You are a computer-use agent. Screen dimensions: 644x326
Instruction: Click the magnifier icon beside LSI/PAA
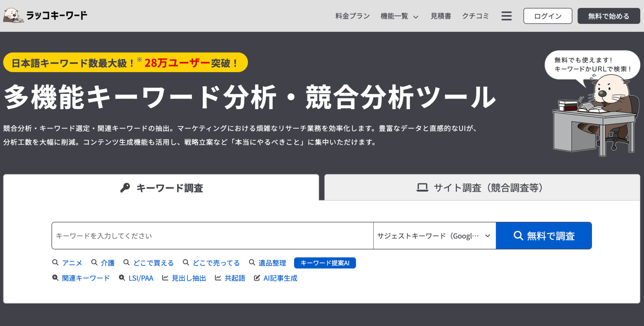pyautogui.click(x=121, y=278)
